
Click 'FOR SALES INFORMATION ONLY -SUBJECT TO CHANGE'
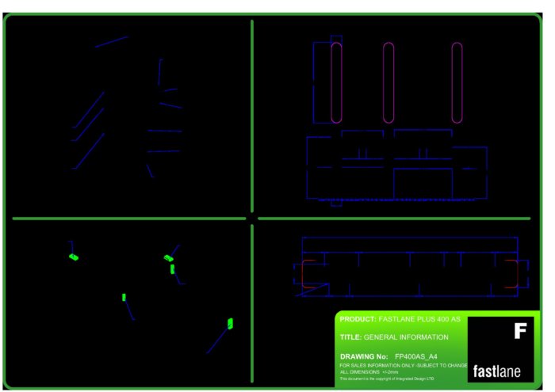[403, 366]
